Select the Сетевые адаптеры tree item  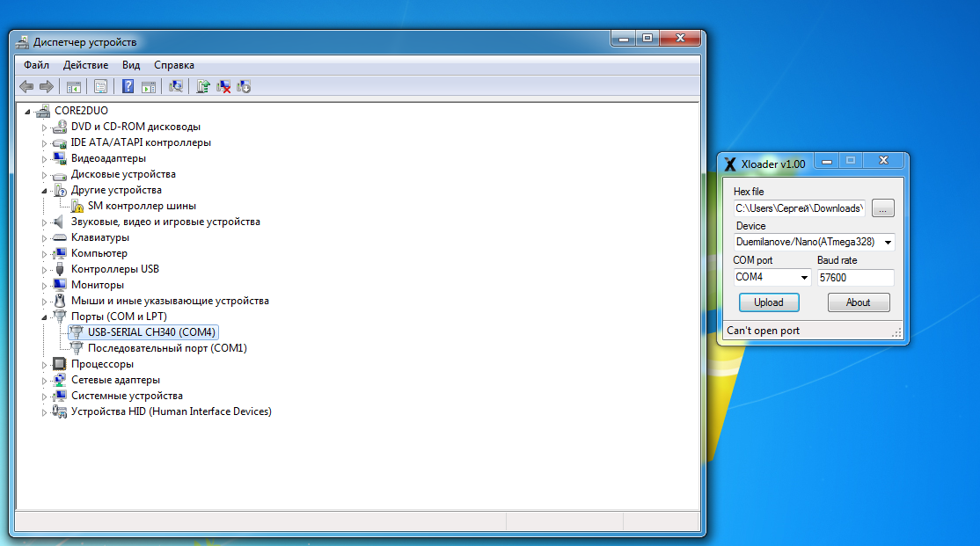point(115,380)
